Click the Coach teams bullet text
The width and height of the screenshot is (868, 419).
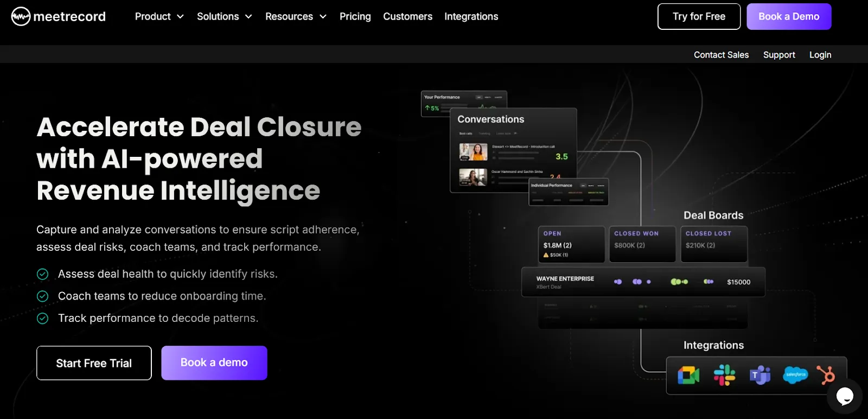(162, 296)
